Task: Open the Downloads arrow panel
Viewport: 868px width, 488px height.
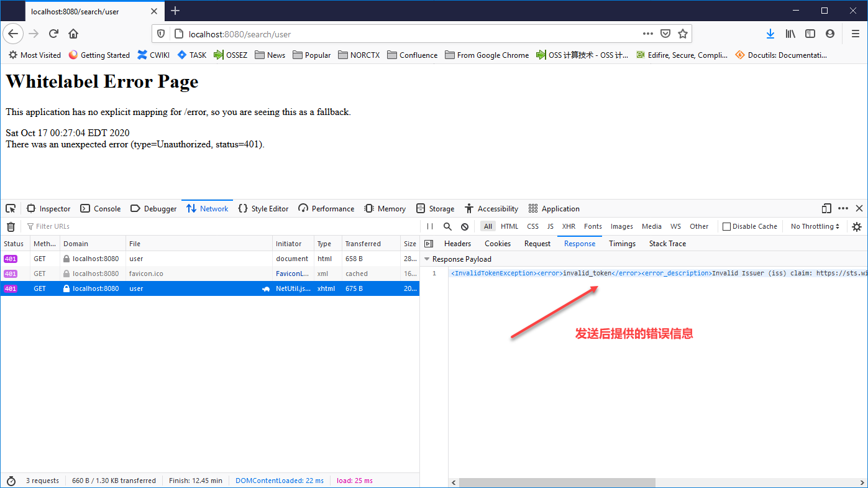Action: pyautogui.click(x=770, y=34)
